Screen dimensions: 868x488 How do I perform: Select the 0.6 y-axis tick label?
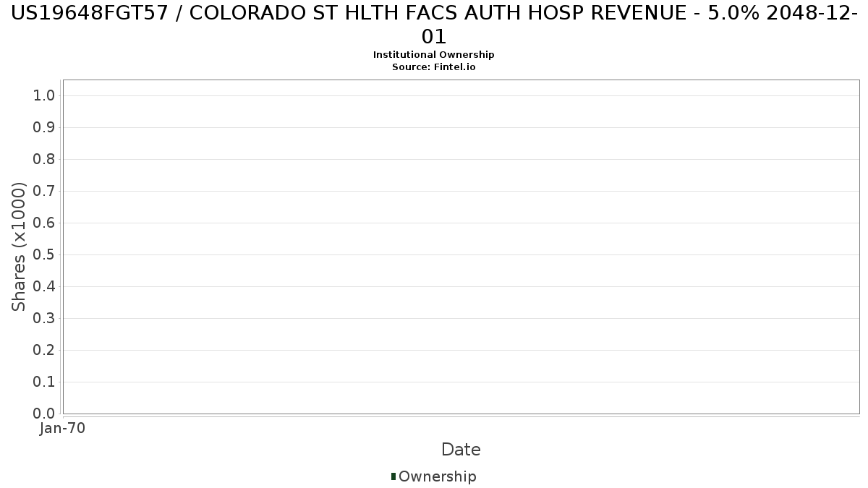[44, 223]
